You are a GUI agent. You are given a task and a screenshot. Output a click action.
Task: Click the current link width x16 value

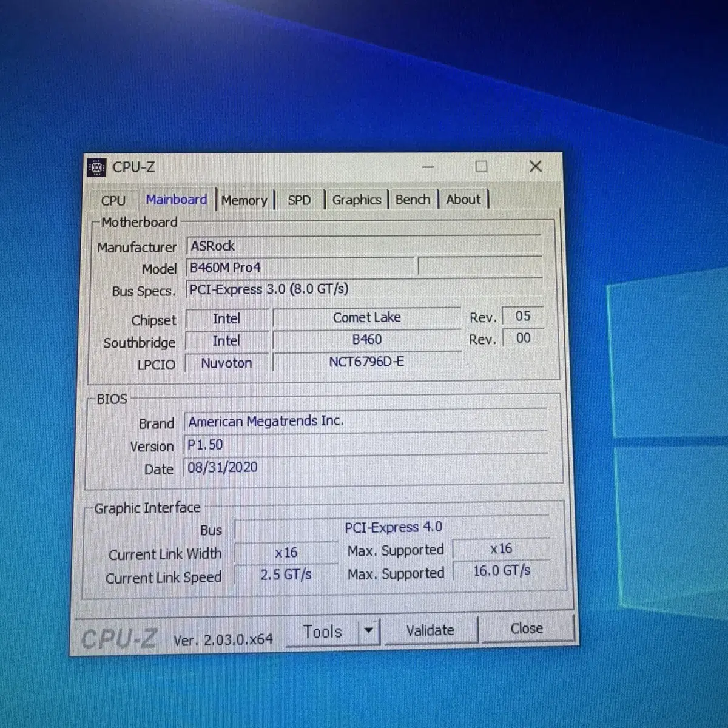[286, 553]
